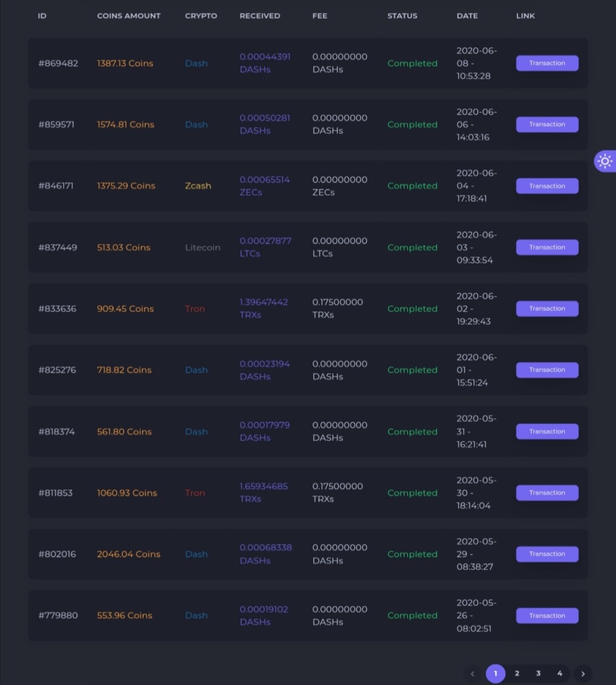Open pagination page 3
This screenshot has width=616, height=685.
pos(538,674)
